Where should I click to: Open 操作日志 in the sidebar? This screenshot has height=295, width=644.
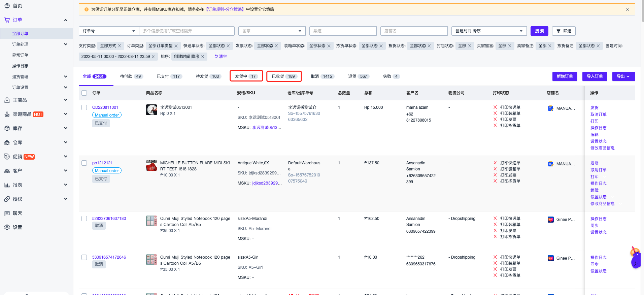coord(20,66)
